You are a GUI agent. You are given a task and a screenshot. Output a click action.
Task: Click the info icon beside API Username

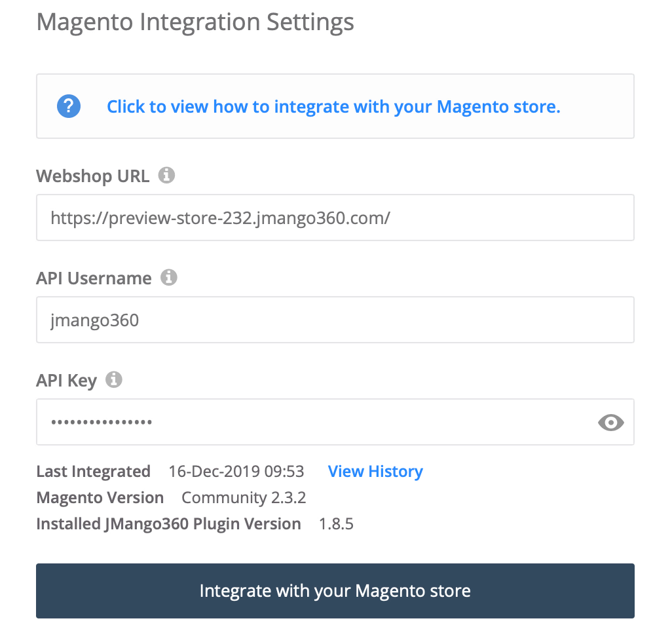click(x=170, y=277)
